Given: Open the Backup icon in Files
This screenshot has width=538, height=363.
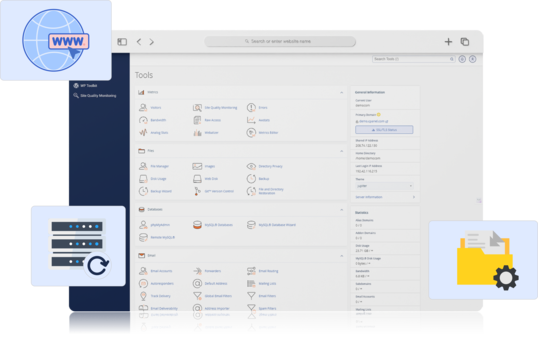Looking at the screenshot, I should click(x=251, y=179).
